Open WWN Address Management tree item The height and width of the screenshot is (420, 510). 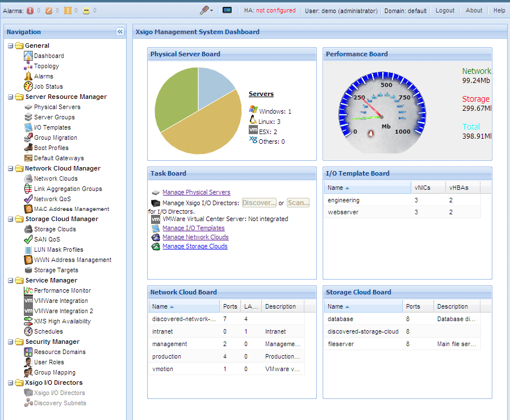(73, 260)
